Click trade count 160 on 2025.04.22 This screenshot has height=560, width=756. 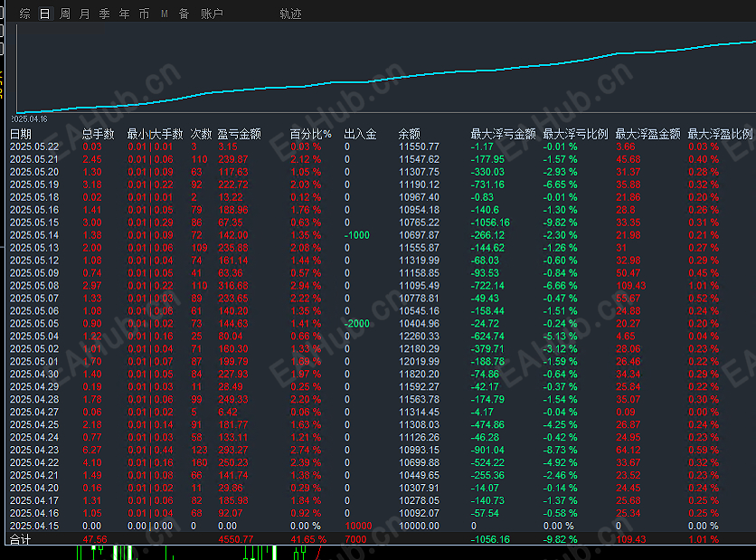click(199, 462)
